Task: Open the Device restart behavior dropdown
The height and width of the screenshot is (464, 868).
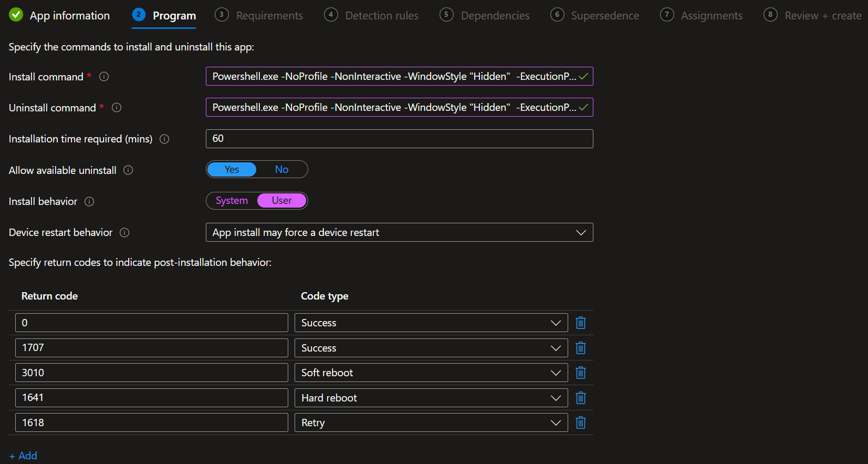Action: tap(399, 232)
